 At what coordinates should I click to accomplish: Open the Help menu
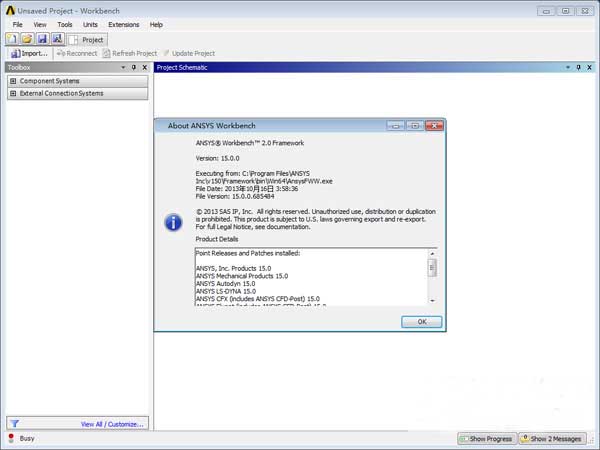click(156, 24)
